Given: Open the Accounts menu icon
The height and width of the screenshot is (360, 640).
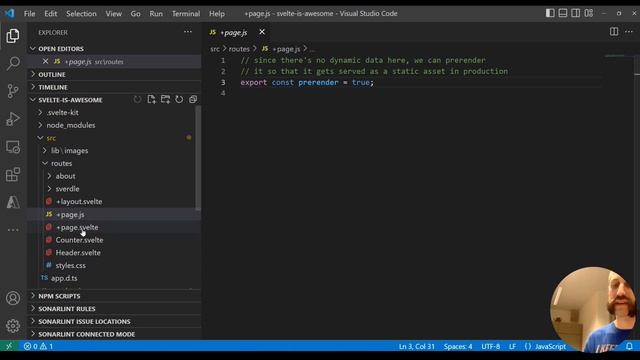Looking at the screenshot, I should coord(13,298).
